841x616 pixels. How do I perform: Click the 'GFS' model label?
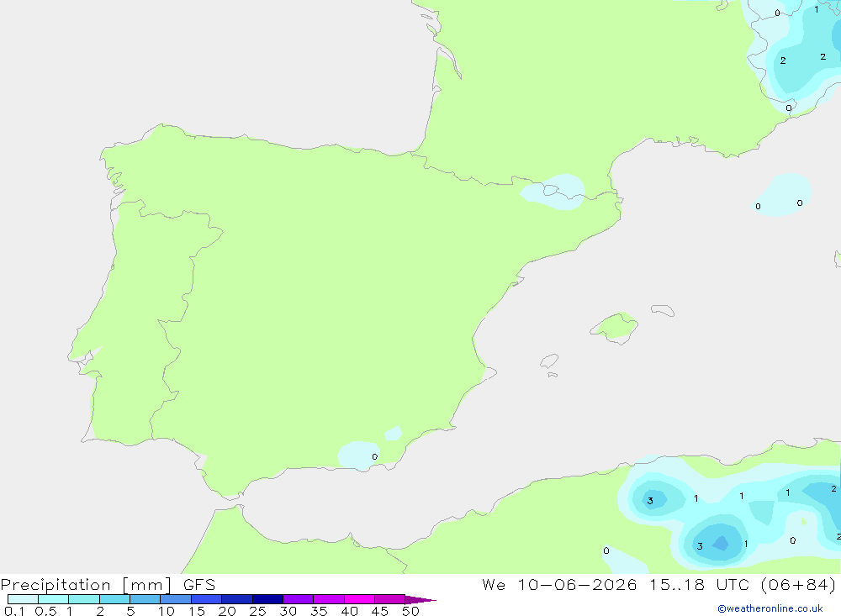coord(199,584)
